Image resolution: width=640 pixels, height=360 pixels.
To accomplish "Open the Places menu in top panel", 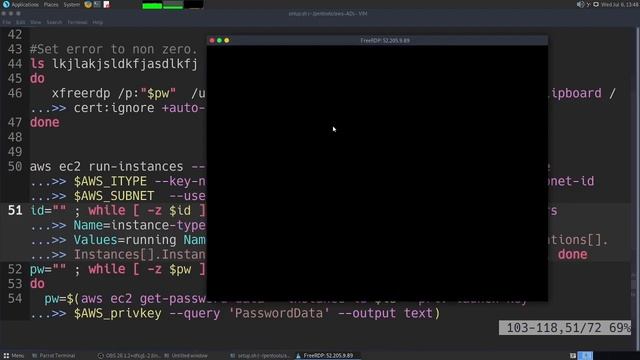I will pyautogui.click(x=51, y=4).
